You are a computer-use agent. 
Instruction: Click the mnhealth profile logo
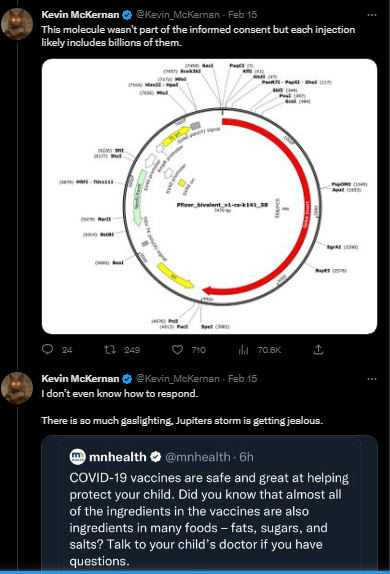(77, 456)
